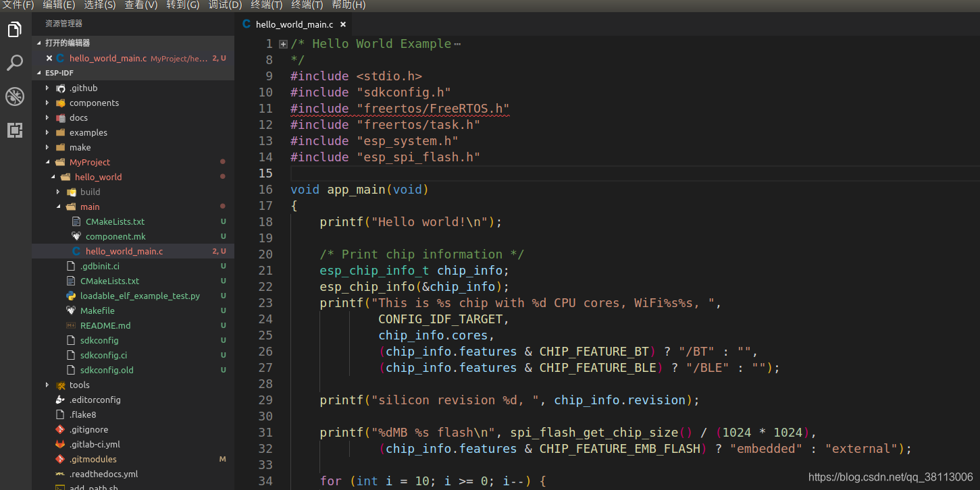Open the Extensions view in activity bar
This screenshot has width=980, height=490.
(x=15, y=130)
